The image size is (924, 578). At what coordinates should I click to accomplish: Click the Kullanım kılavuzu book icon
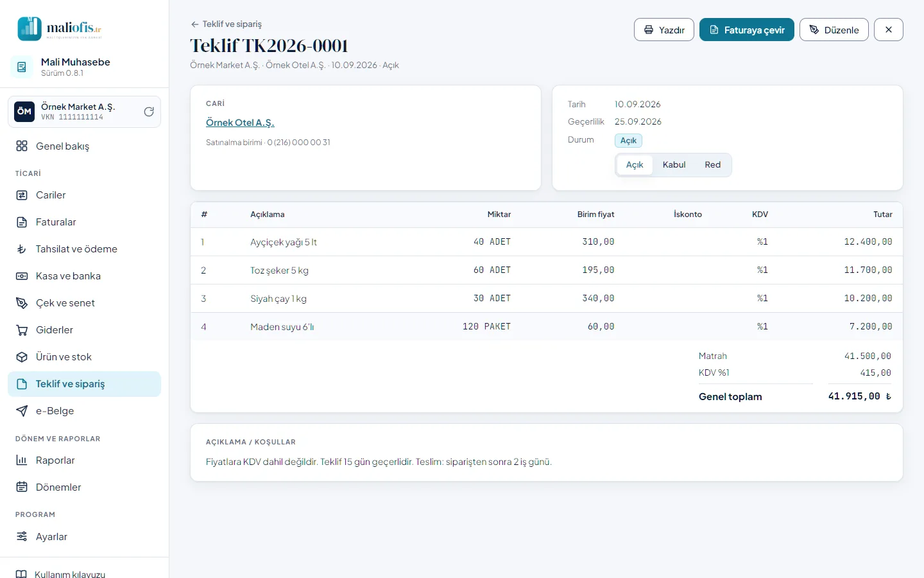[x=21, y=574]
